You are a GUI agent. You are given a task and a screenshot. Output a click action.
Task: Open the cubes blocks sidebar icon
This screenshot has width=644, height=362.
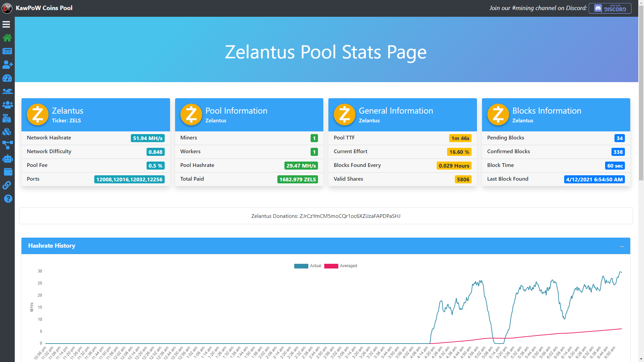(x=7, y=132)
